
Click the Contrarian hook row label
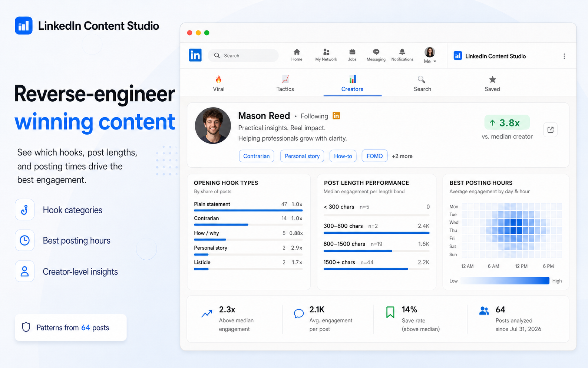click(207, 218)
